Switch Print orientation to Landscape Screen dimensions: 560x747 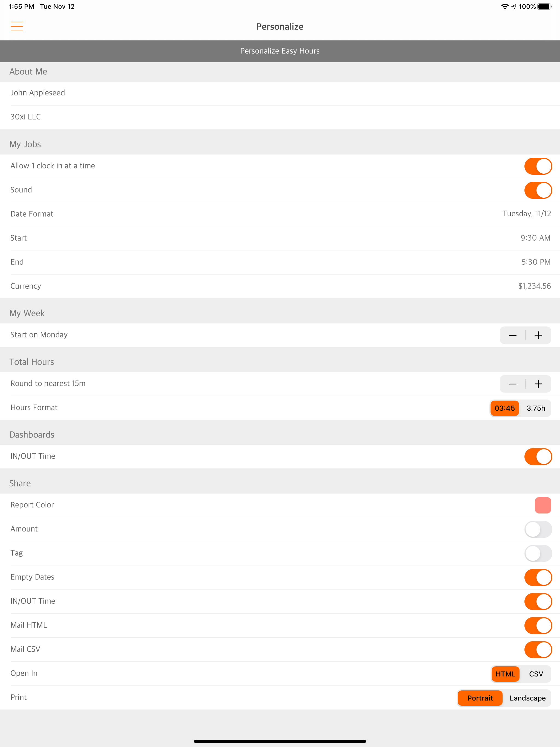click(527, 698)
